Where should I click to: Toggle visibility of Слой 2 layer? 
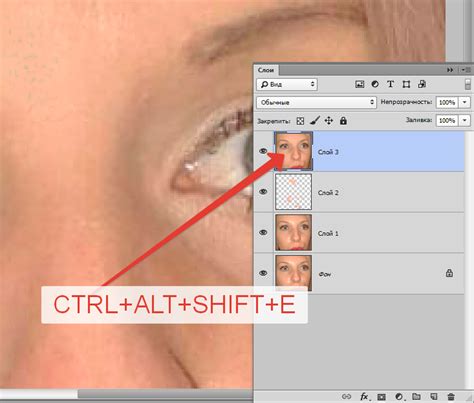click(x=263, y=192)
